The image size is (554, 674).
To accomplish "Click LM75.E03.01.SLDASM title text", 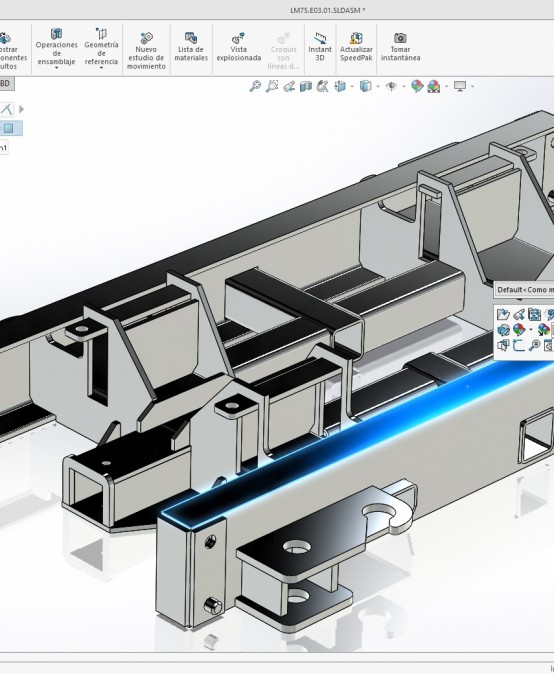I will tap(328, 10).
